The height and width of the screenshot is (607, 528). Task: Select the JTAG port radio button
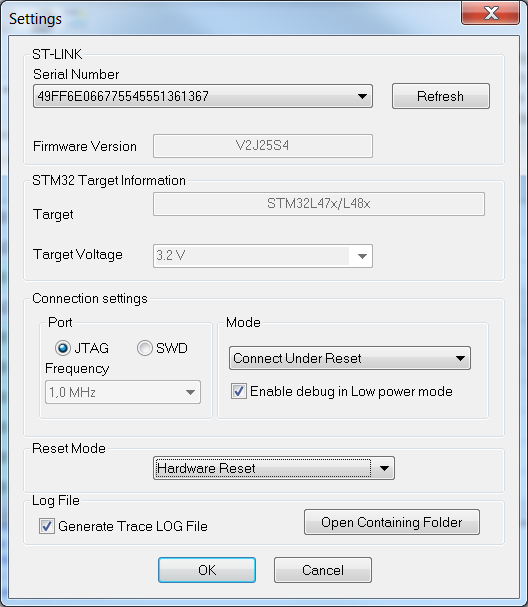tap(63, 348)
